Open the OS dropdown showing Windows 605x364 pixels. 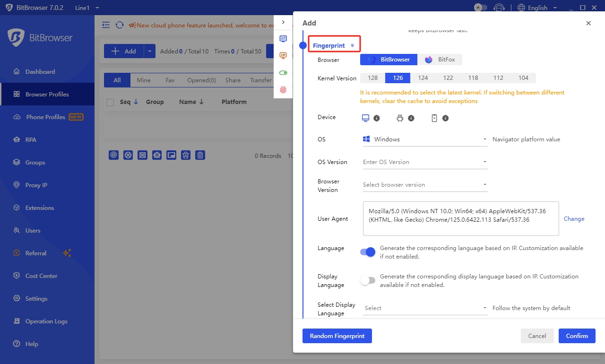424,139
